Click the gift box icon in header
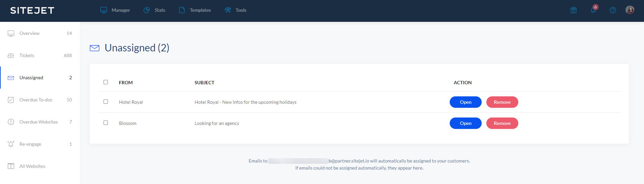Screen dimensions: 644x184 573,10
